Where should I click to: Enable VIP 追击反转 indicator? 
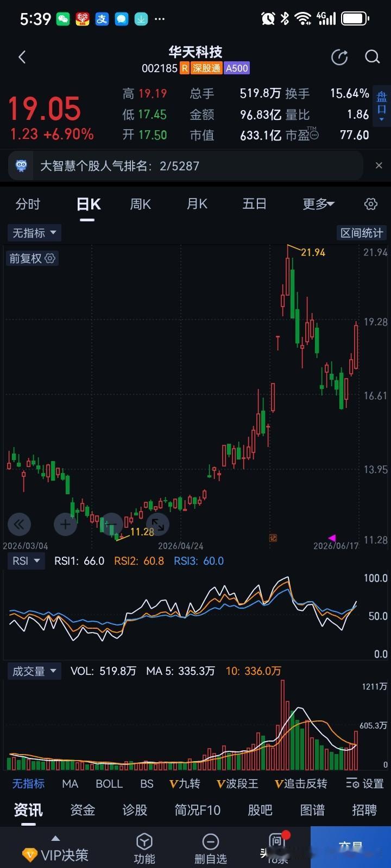click(x=301, y=783)
